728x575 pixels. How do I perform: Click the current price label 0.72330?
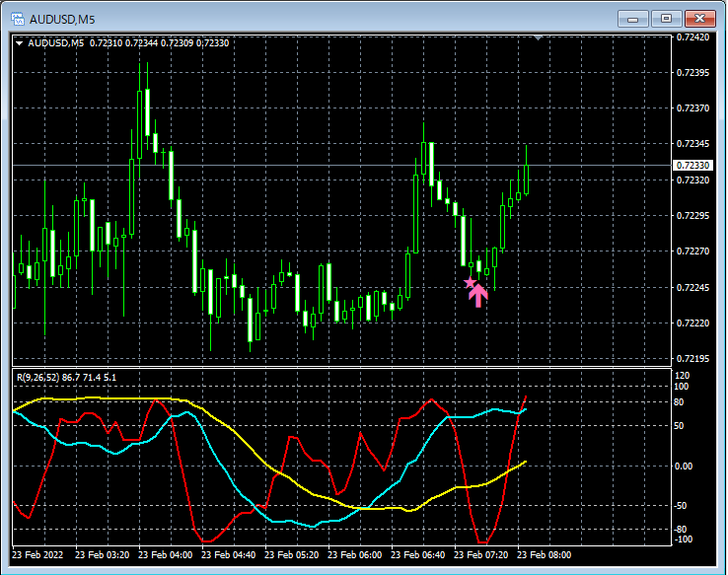692,166
